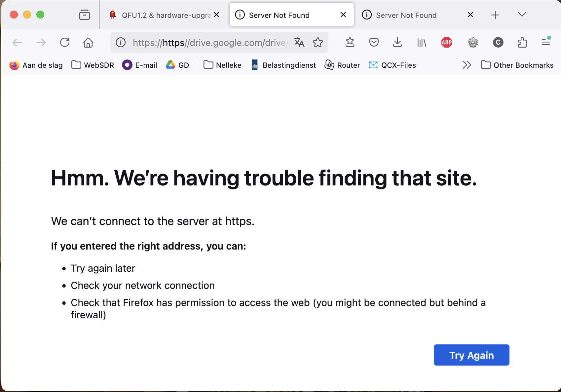561x392 pixels.
Task: Open the Other Bookmarks folder
Action: click(x=517, y=65)
